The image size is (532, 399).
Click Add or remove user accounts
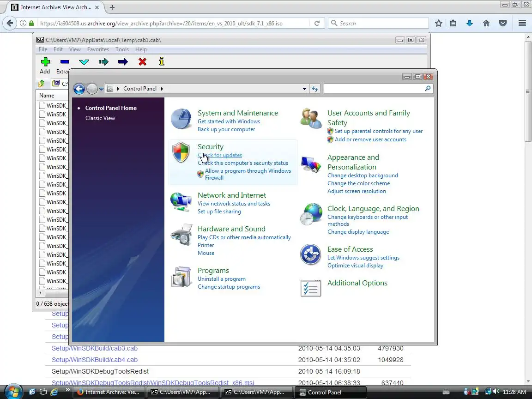tap(370, 139)
